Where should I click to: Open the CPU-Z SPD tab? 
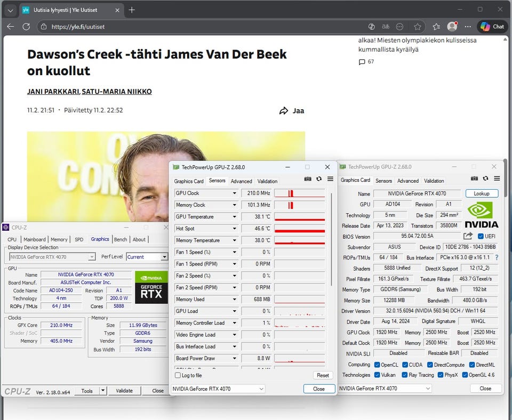pyautogui.click(x=79, y=239)
